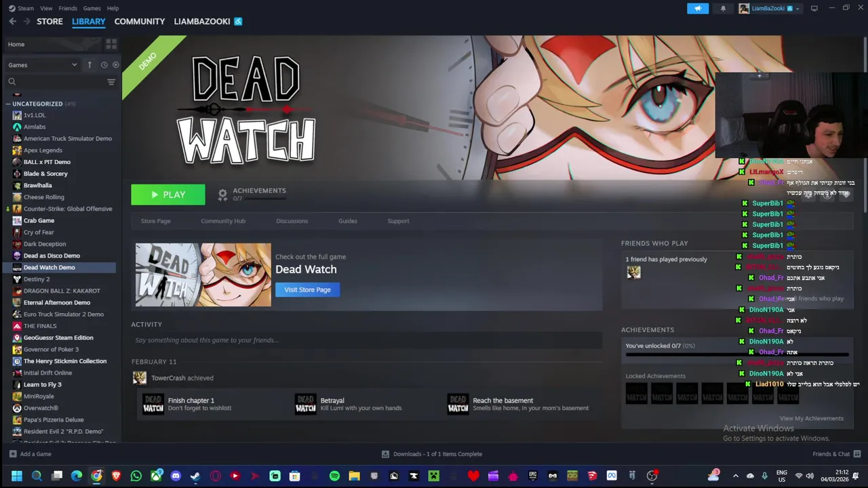The image size is (868, 488).
Task: Sort library with the up arrow icon
Action: [x=89, y=64]
